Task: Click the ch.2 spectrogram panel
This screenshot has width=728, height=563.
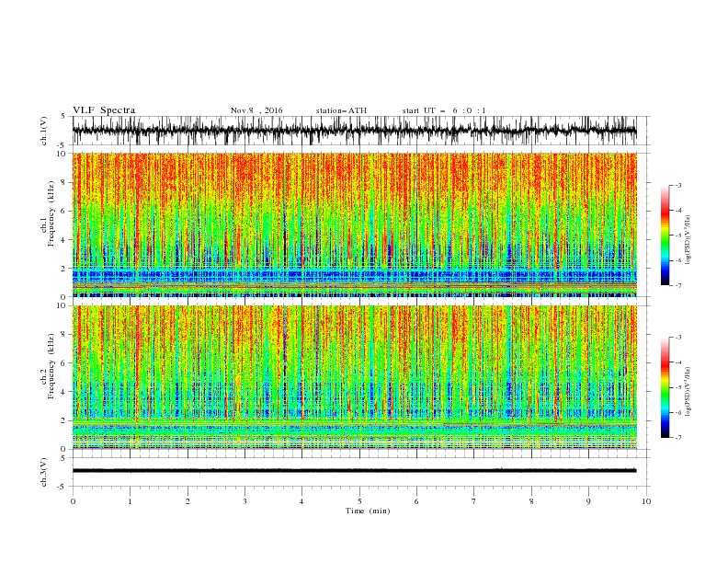Action: coord(354,377)
